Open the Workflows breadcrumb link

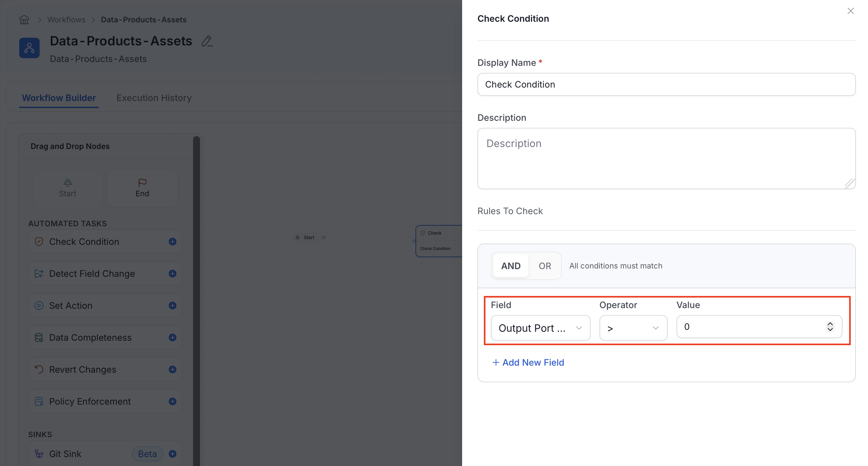coord(66,19)
